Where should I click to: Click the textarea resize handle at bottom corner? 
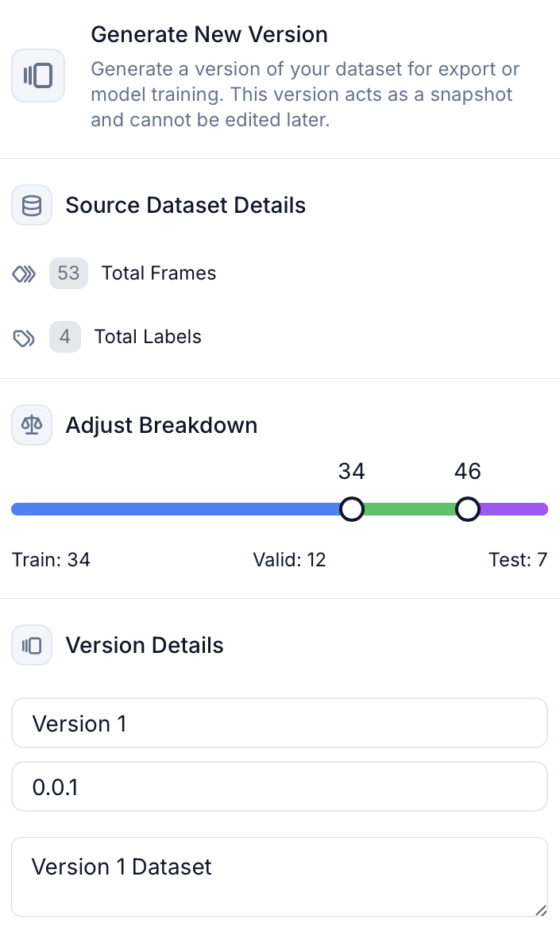(541, 910)
